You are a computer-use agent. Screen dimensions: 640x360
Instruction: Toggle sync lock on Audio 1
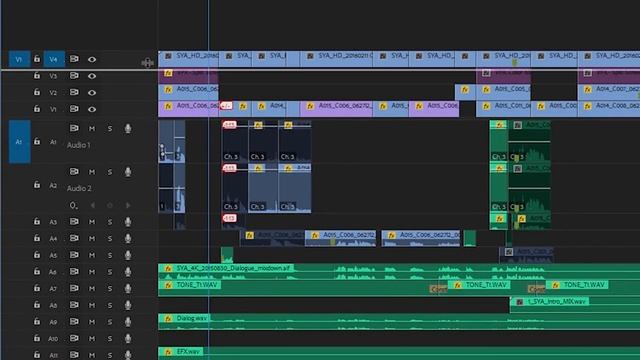74,128
